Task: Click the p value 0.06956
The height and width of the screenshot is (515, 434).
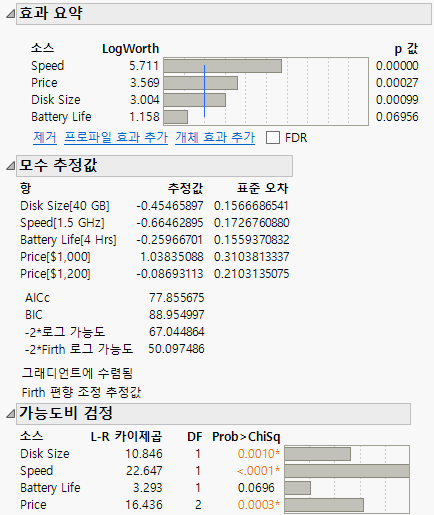Action: (x=397, y=117)
